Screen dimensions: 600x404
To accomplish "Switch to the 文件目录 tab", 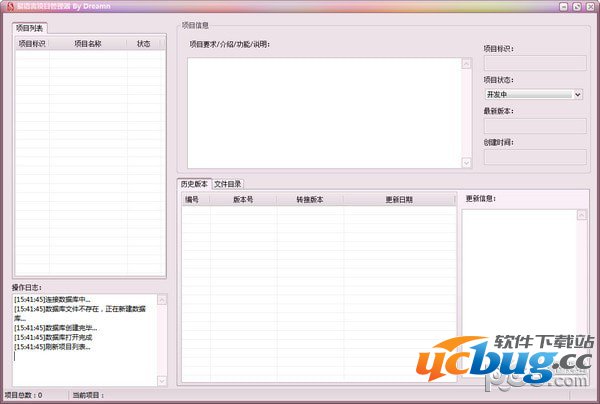I will [x=228, y=184].
